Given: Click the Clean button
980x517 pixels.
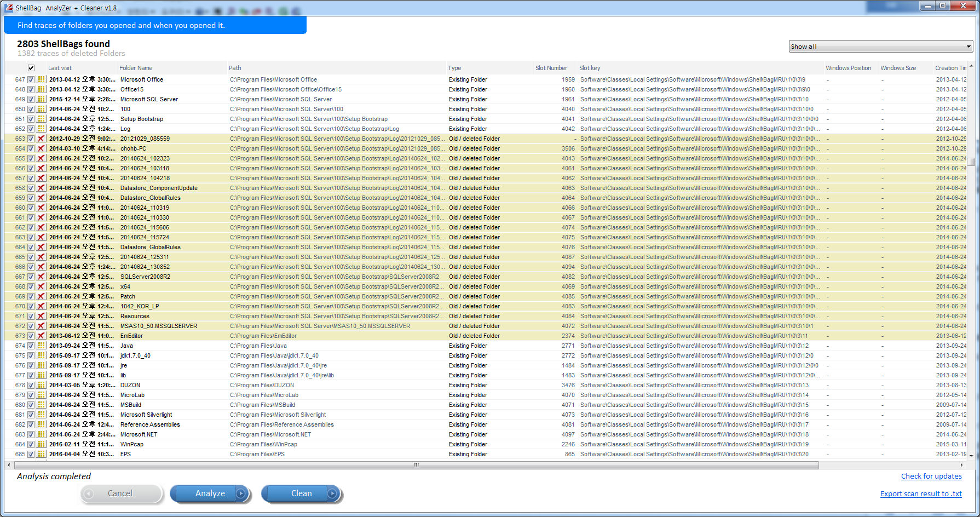Looking at the screenshot, I should 301,493.
